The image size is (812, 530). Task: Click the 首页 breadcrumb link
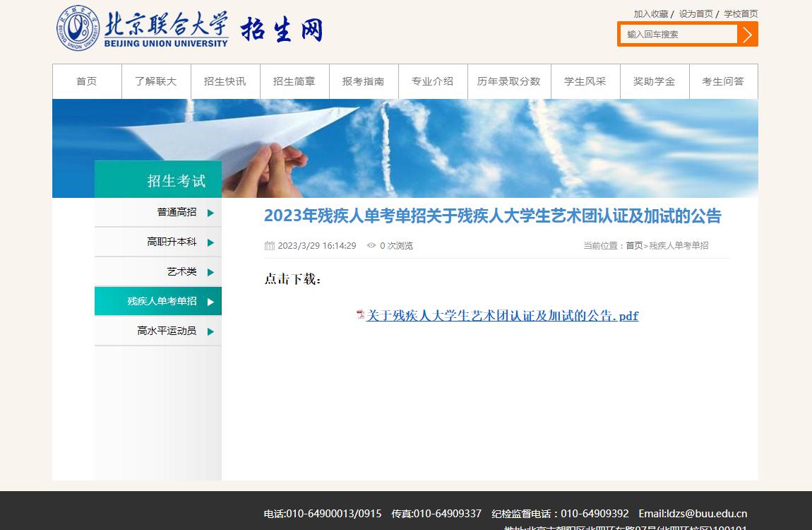coord(634,246)
